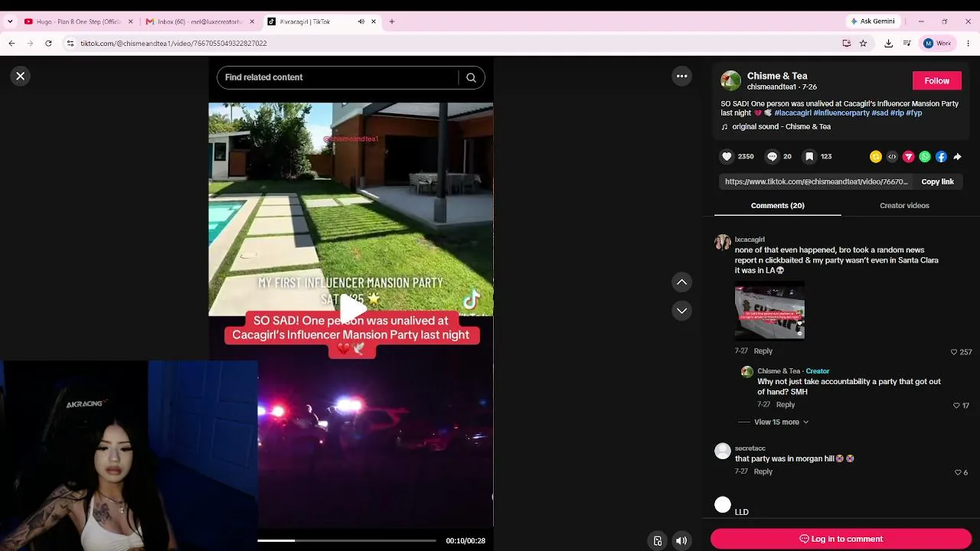Switch to the Gmail Inbox (60) tab

[199, 21]
